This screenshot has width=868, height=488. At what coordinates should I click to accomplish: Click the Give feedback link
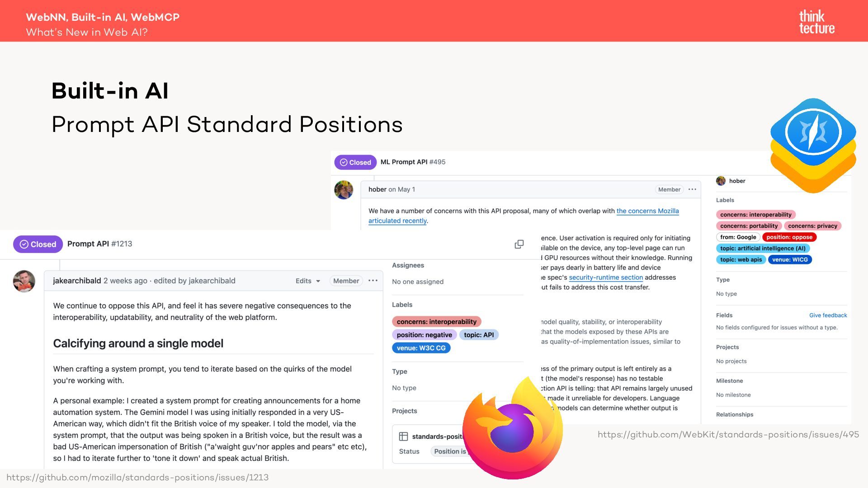click(x=828, y=315)
